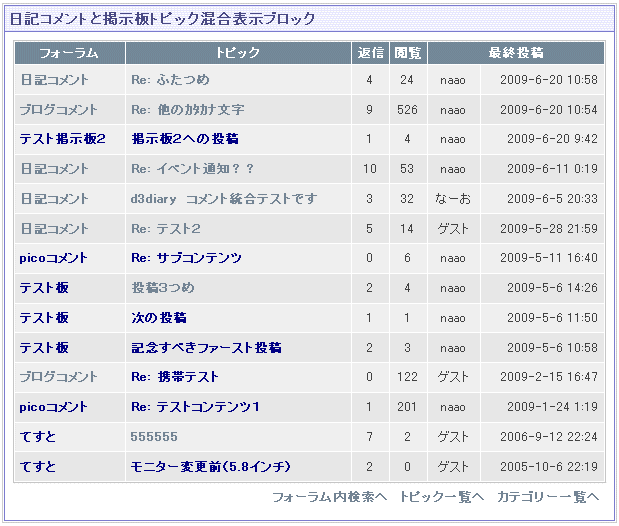619x526 pixels.
Task: Open the 555555 topic
Action: [154, 437]
